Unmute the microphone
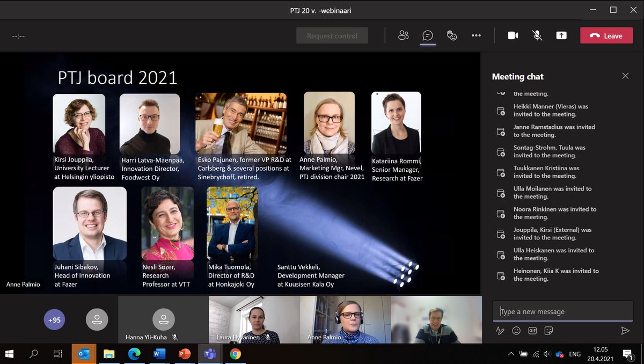This screenshot has height=364, width=644. point(537,35)
